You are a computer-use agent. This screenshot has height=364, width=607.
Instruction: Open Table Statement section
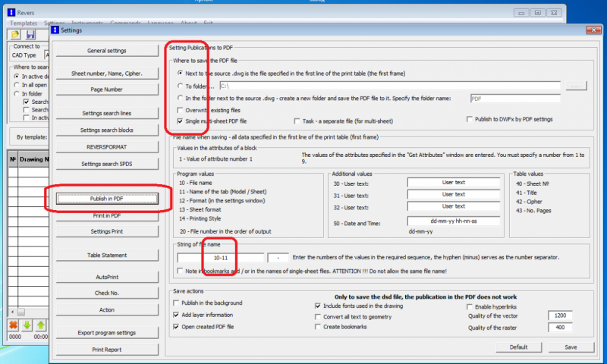pyautogui.click(x=107, y=256)
